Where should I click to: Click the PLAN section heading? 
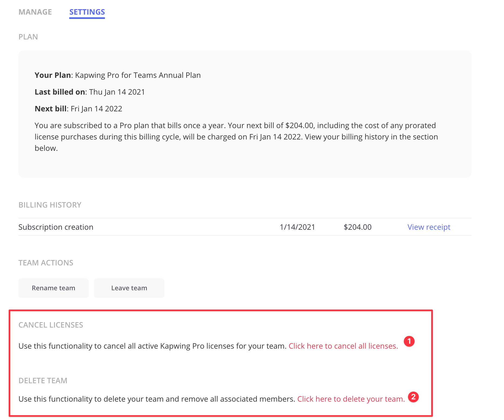click(28, 37)
